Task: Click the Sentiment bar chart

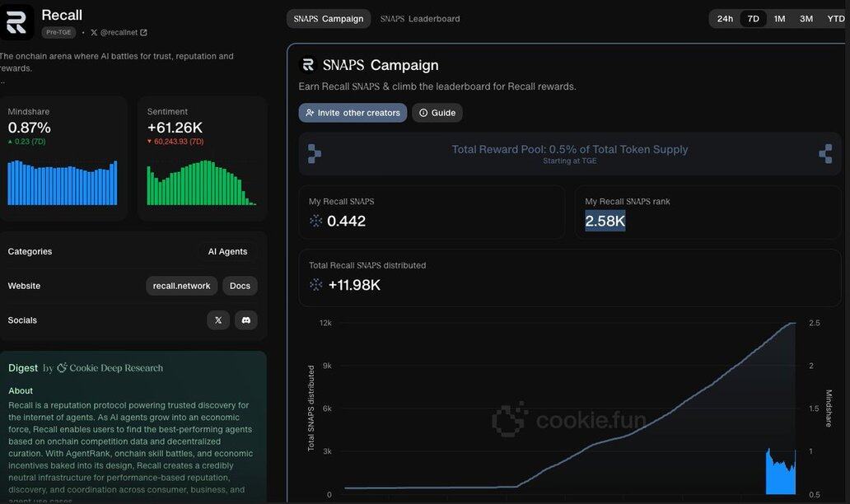Action: pyautogui.click(x=202, y=183)
